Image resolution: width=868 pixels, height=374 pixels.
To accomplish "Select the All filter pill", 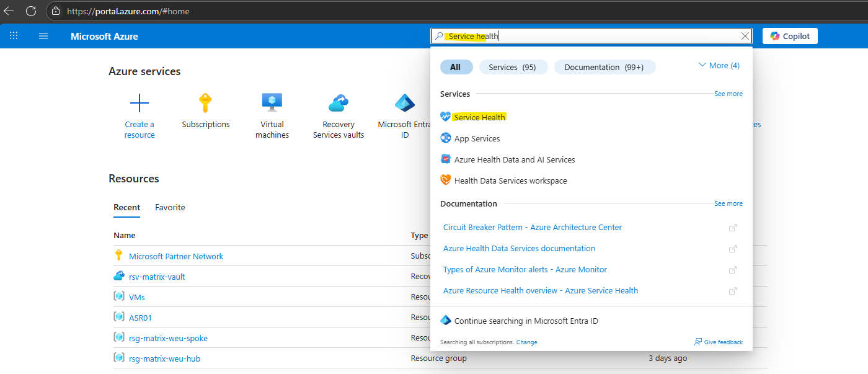I will click(x=456, y=67).
